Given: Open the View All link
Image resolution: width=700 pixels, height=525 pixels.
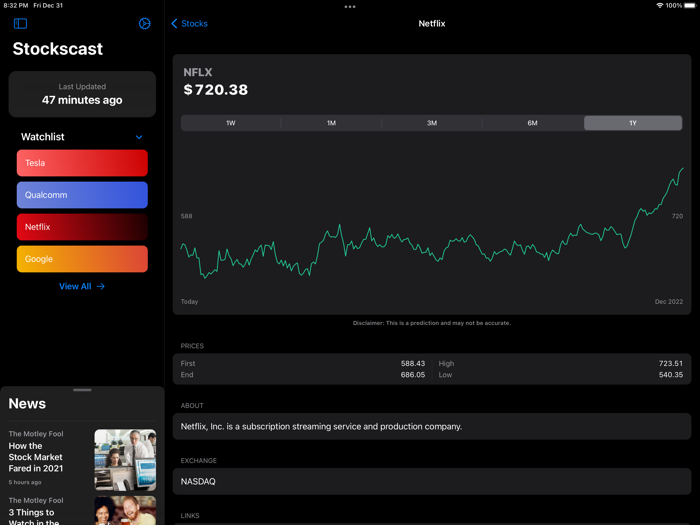Looking at the screenshot, I should (82, 286).
